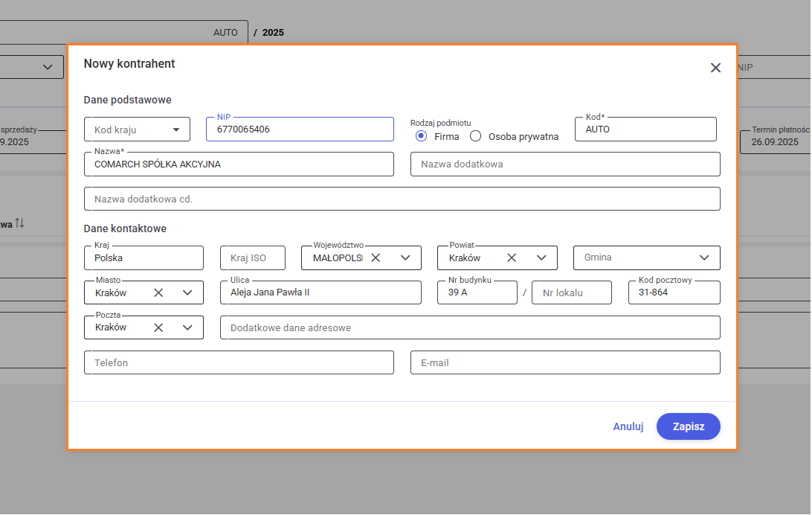Select the Firma radio button
The height and width of the screenshot is (515, 812).
click(x=421, y=136)
